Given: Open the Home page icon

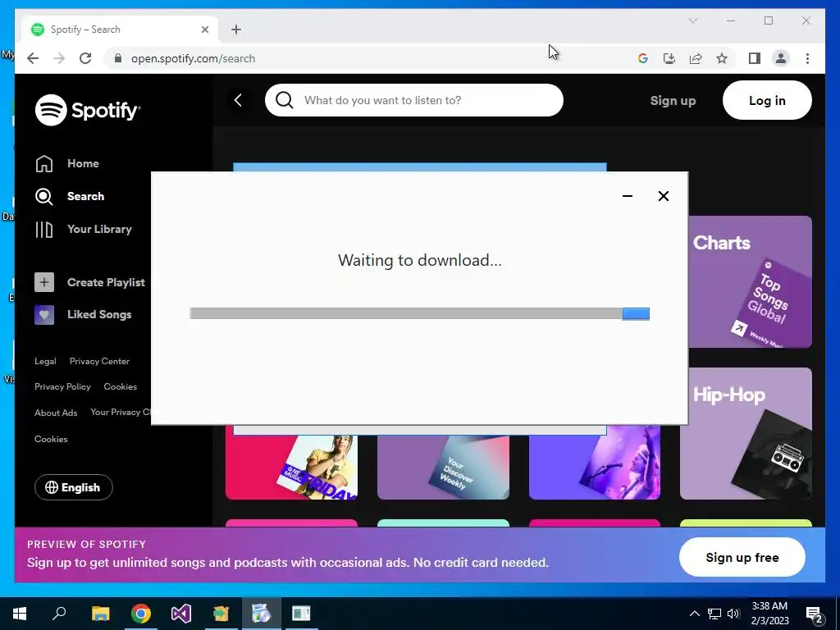Looking at the screenshot, I should pos(44,163).
